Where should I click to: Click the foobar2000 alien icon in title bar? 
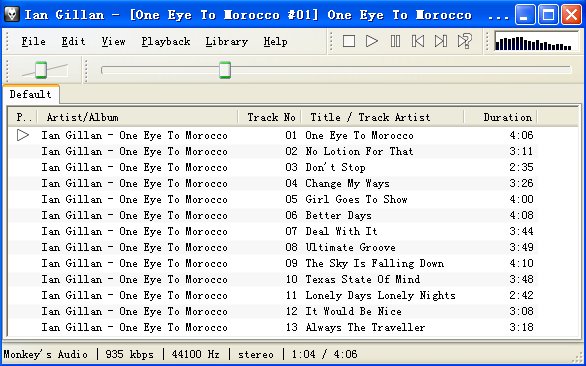12,15
